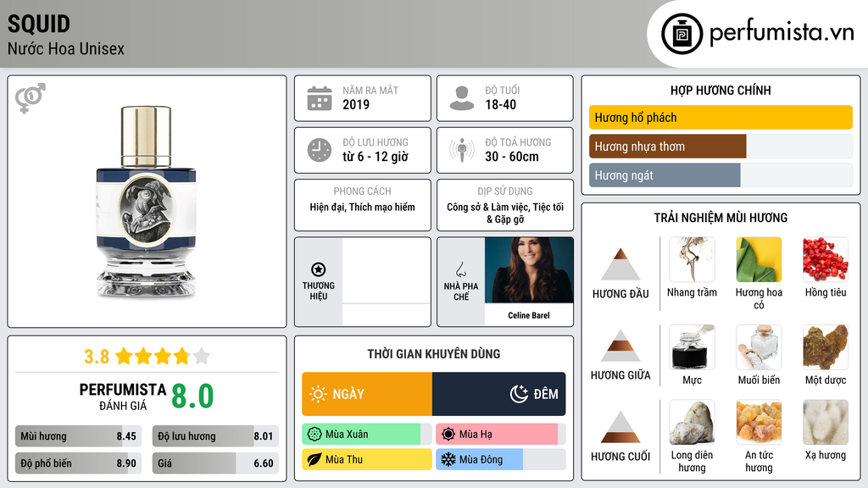Click the Mùa Đông season bar
The image size is (868, 488).
pos(500,459)
